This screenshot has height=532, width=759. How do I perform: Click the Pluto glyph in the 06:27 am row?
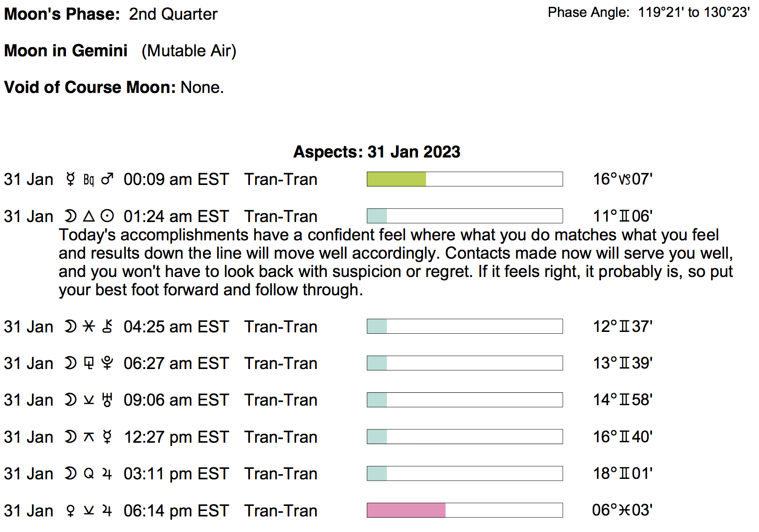coord(107,363)
